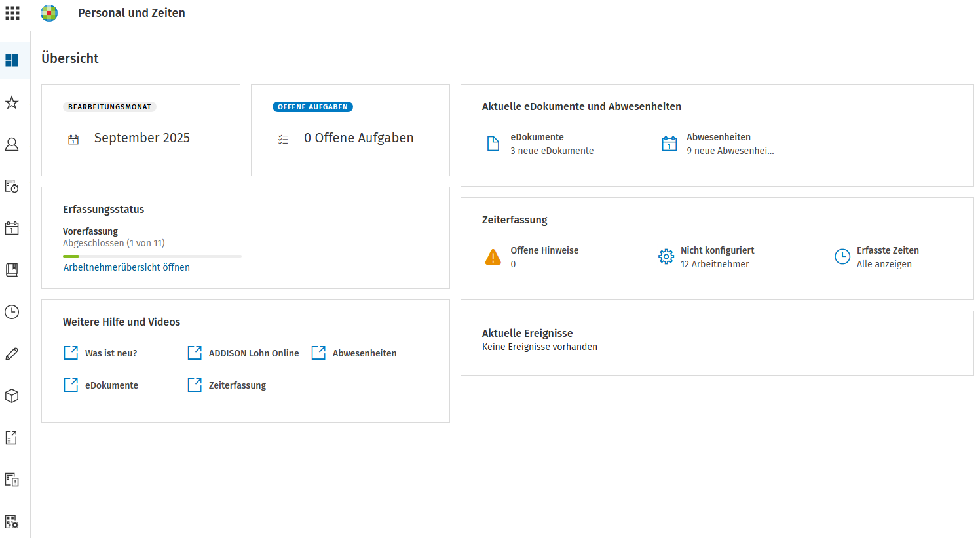Screen dimensions: 980x538
Task: Click the Offene Hinweise label
Action: tap(545, 250)
